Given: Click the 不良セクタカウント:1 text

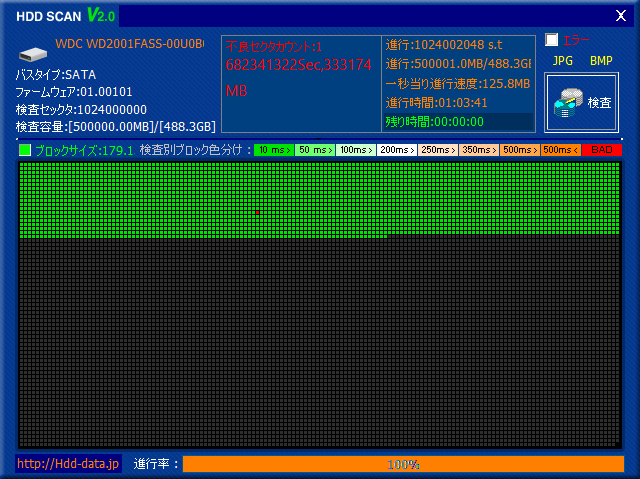Looking at the screenshot, I should [x=273, y=47].
